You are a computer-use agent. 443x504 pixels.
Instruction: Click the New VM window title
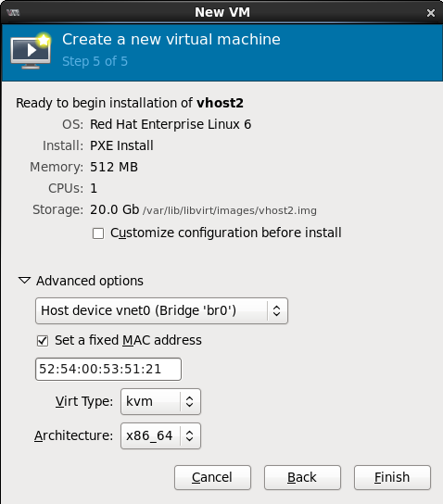(x=222, y=13)
